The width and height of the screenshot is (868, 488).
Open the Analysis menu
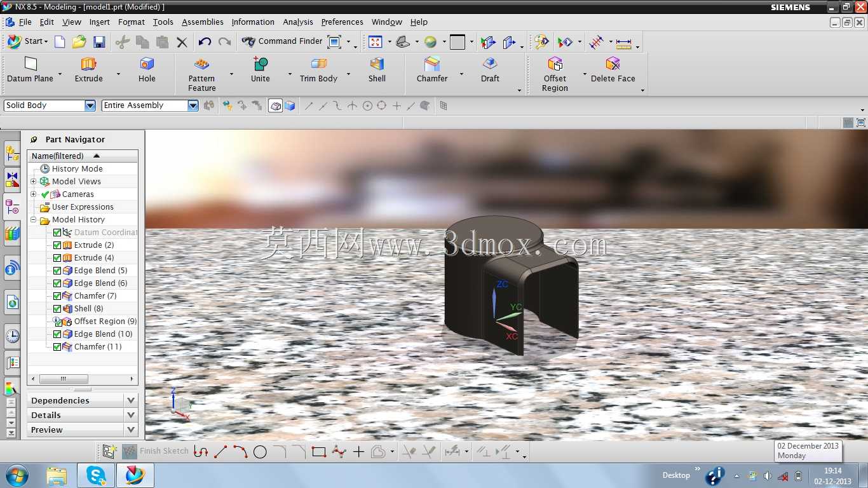[x=297, y=22]
